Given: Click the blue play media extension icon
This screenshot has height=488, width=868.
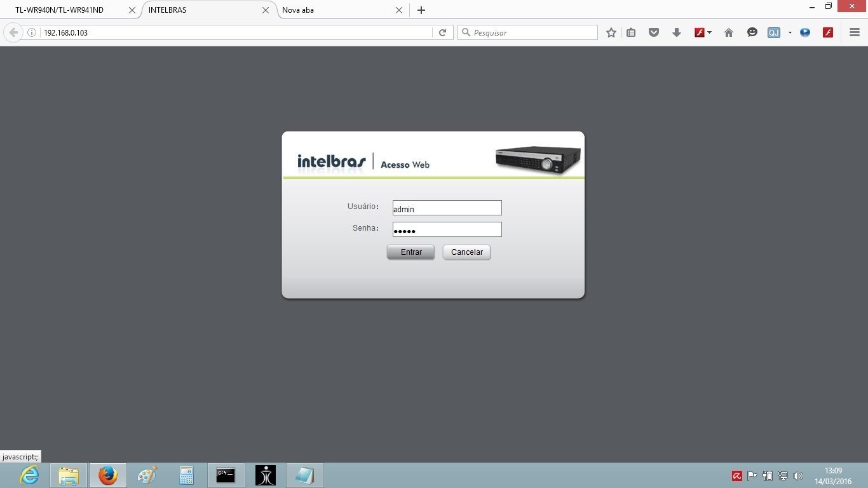Looking at the screenshot, I should [x=805, y=32].
